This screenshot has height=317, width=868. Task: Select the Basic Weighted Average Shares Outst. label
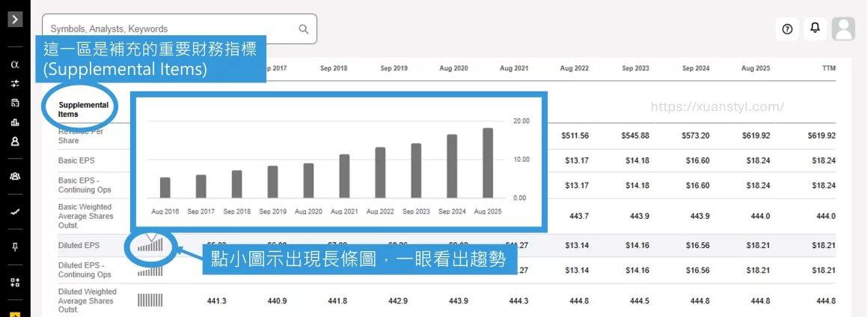tap(86, 216)
